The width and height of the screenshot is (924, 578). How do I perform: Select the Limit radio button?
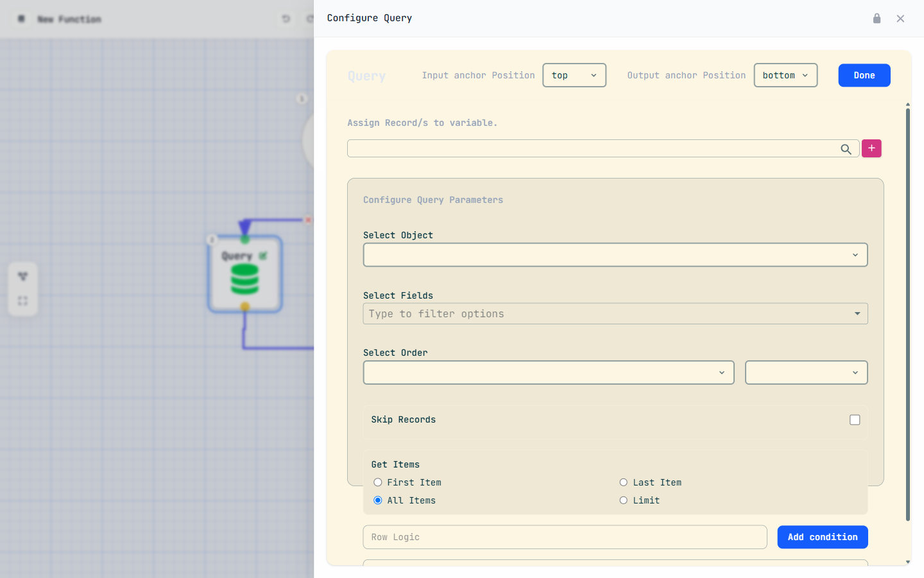(x=623, y=500)
